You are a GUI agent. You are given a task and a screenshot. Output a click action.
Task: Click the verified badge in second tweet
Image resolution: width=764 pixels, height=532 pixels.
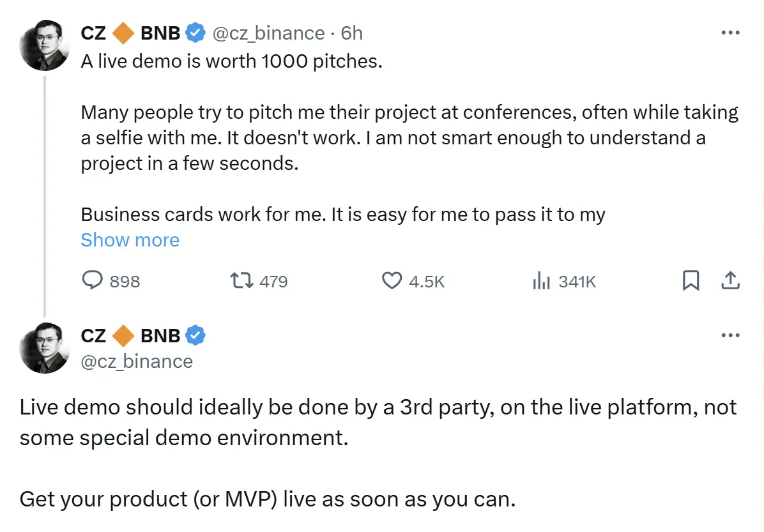(195, 335)
